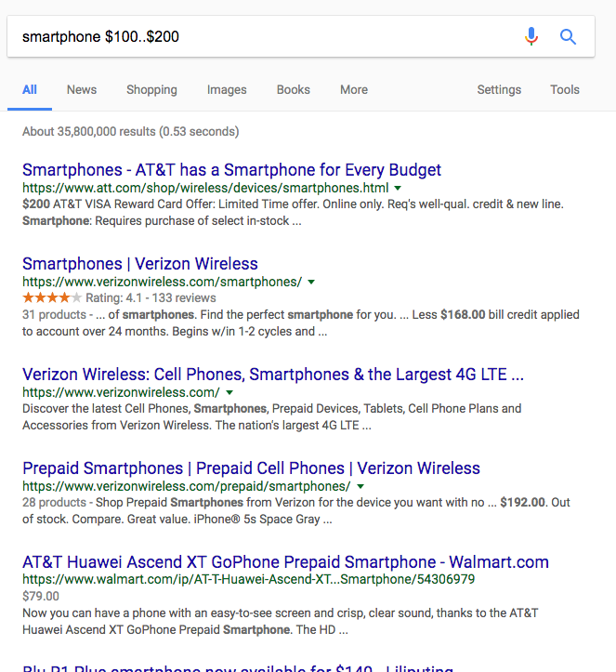The image size is (616, 672).
Task: Click Verizon Wireless: Cell Phones result title
Action: 272,376
